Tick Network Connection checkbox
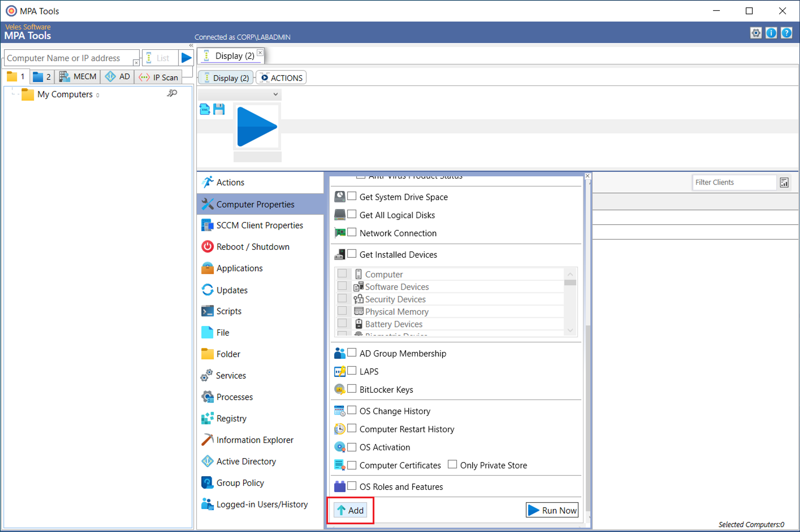The image size is (800, 532). [x=352, y=232]
